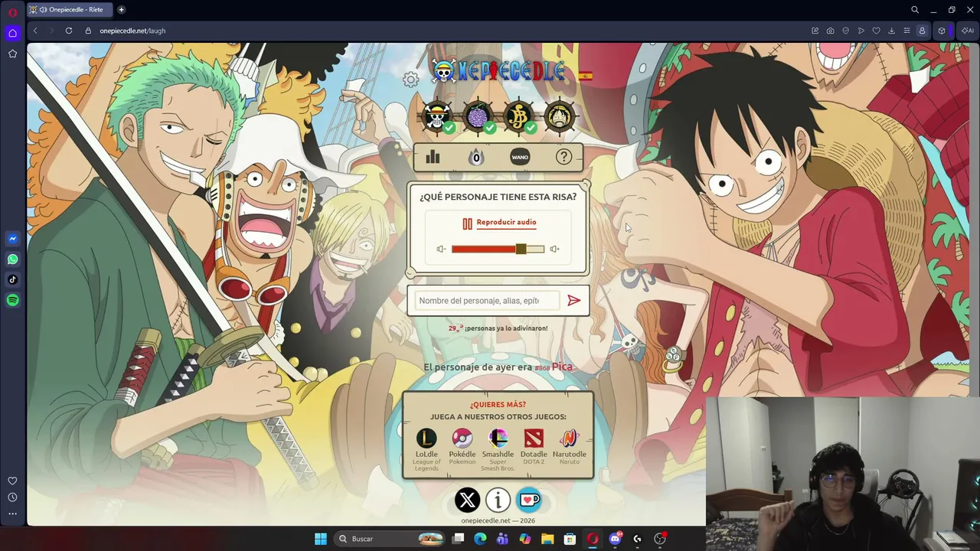Select the purple Devil Fruit game mode
The image size is (980, 551).
[x=478, y=116]
